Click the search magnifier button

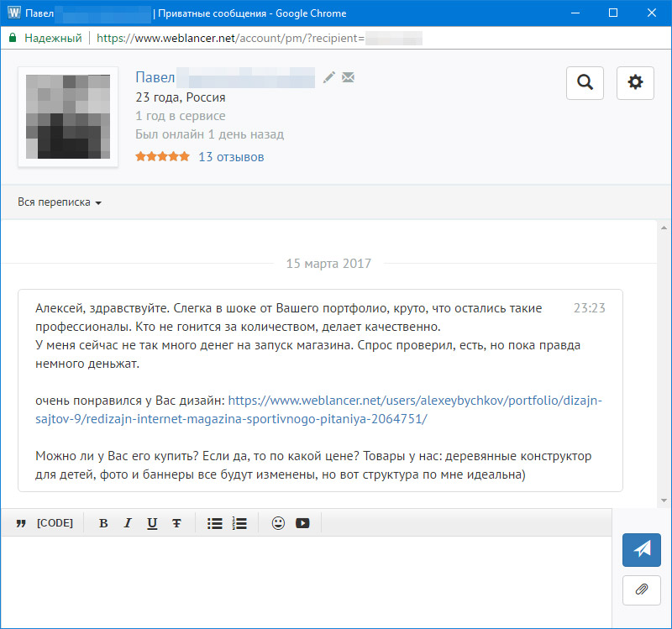pyautogui.click(x=585, y=82)
